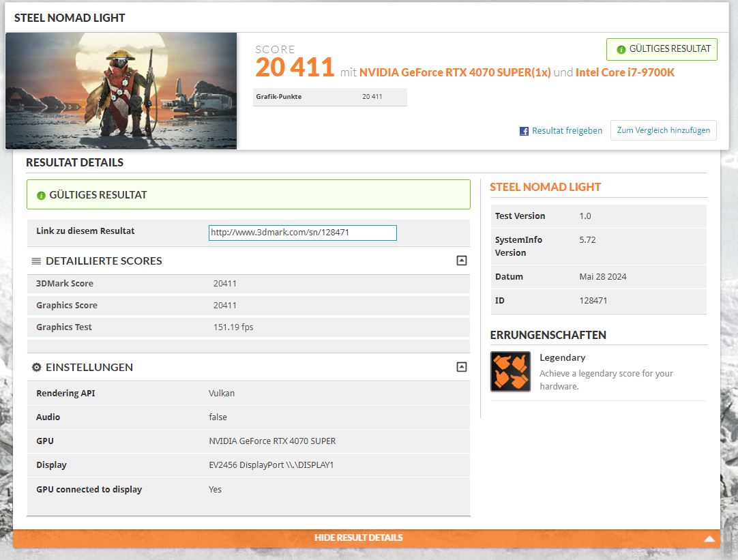Click the Test Version 1.0 value

[585, 216]
